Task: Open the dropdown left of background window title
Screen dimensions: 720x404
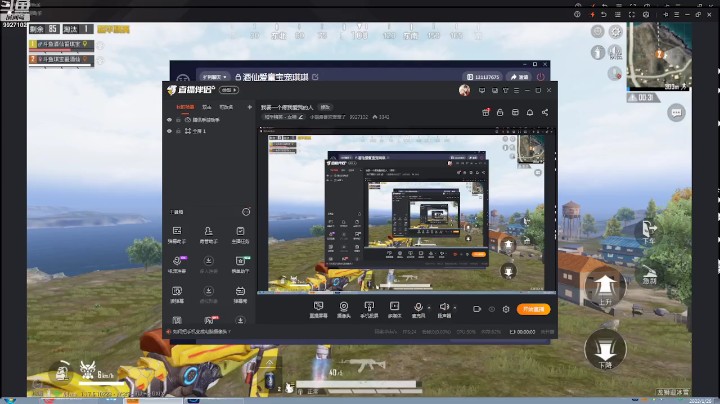Action: [x=215, y=77]
